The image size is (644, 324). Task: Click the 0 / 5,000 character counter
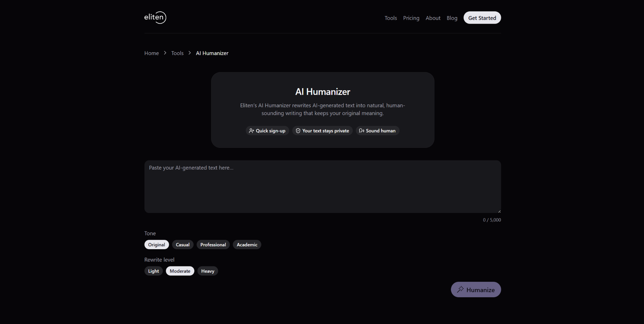coord(492,220)
